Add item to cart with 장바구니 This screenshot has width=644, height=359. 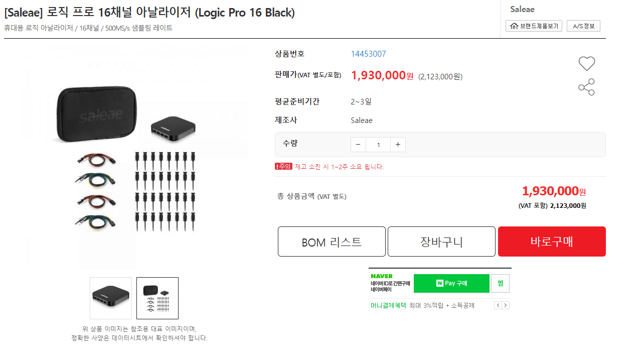[x=441, y=242]
